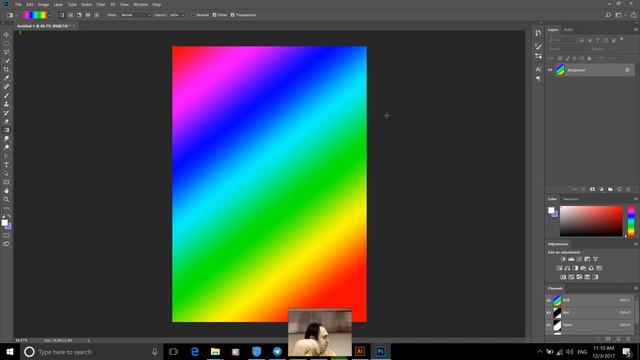Open the gradient picker dropdown arrow
This screenshot has width=640, height=360.
(x=50, y=15)
